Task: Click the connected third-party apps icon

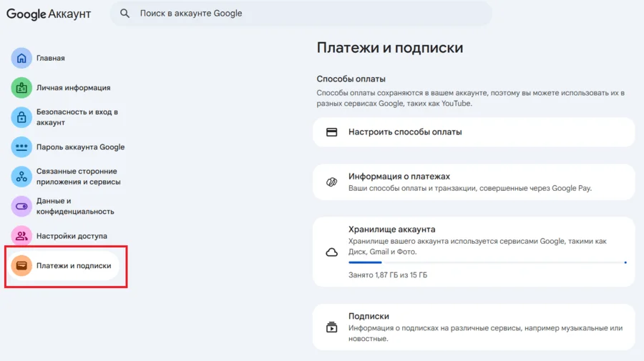Action: point(21,177)
